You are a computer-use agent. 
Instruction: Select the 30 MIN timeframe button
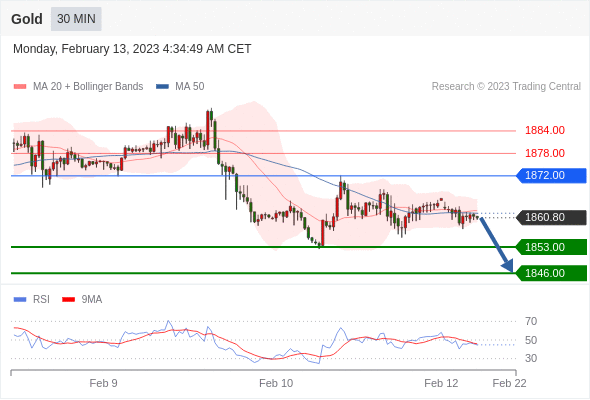click(x=76, y=19)
